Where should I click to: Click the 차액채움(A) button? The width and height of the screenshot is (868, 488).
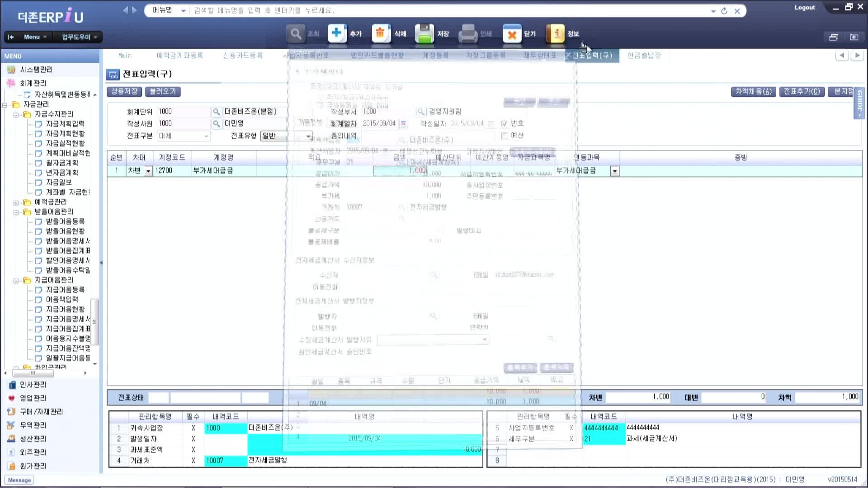[x=753, y=92]
